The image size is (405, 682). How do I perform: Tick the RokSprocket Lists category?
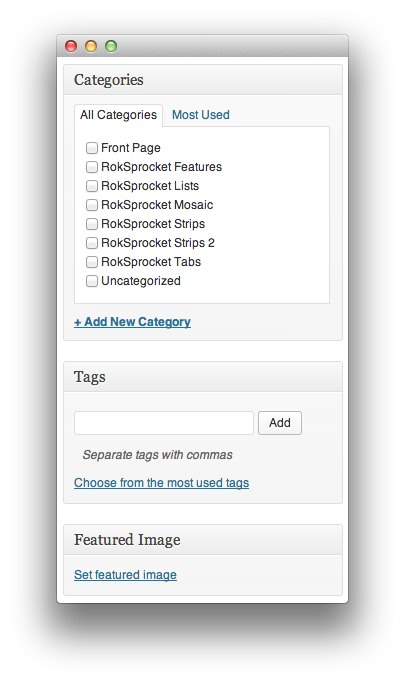(92, 186)
